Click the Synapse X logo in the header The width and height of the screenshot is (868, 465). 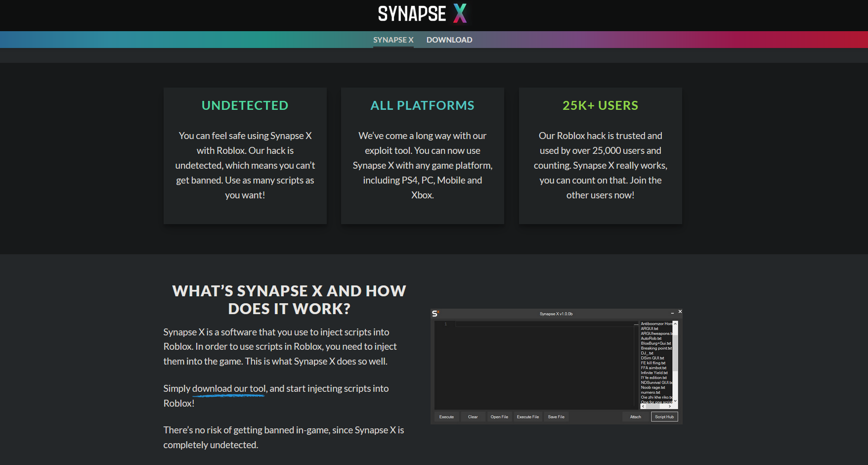tap(422, 14)
